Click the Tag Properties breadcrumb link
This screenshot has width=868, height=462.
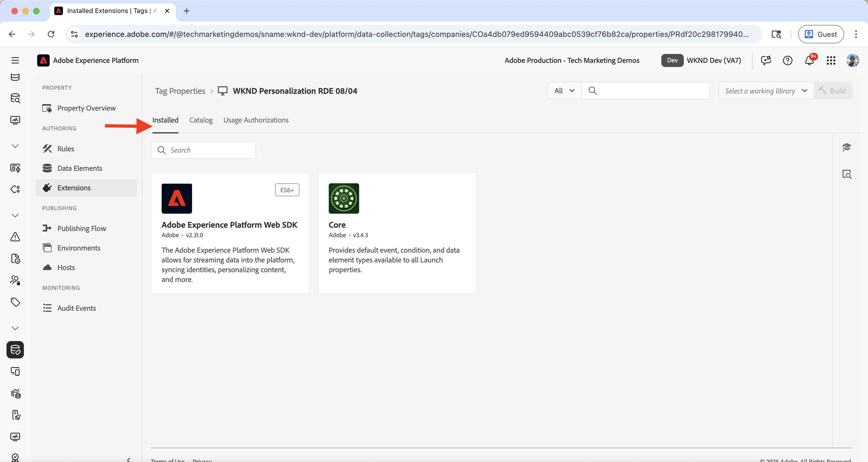[x=180, y=91]
